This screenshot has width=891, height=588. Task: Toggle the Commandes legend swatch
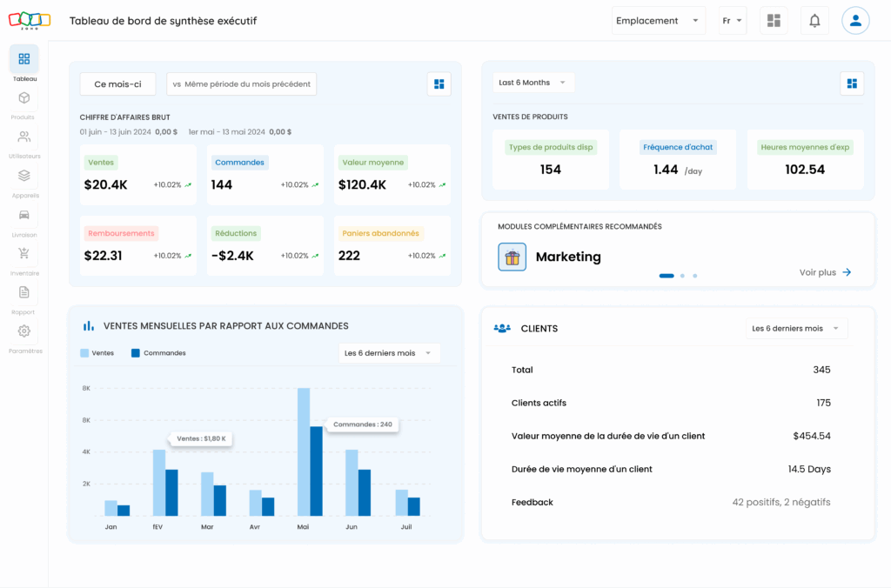[x=135, y=353]
